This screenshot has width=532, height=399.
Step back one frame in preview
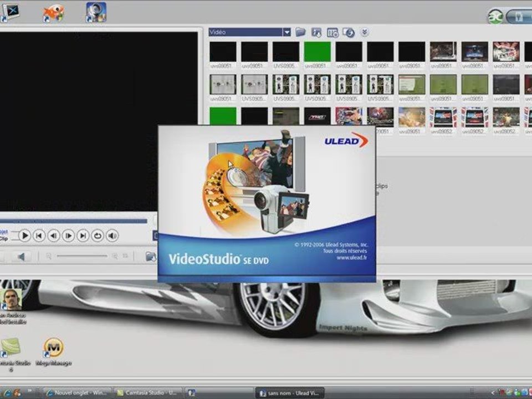[x=54, y=236]
